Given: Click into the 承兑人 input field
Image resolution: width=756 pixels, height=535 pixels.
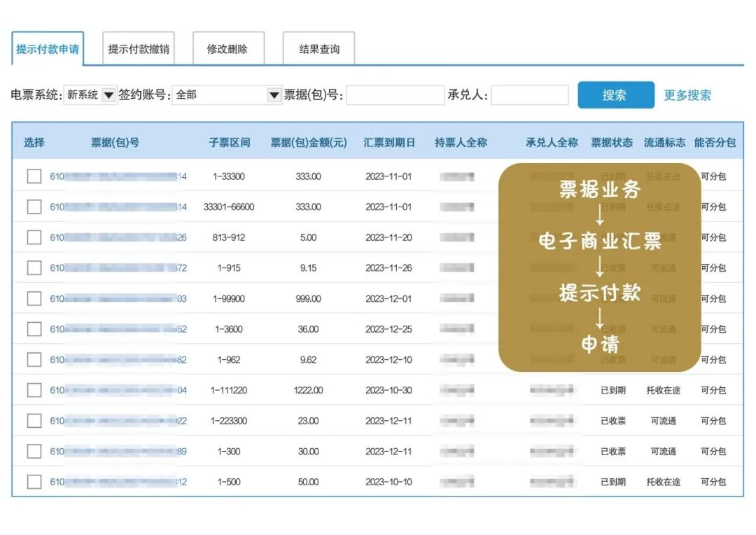Looking at the screenshot, I should pyautogui.click(x=530, y=95).
